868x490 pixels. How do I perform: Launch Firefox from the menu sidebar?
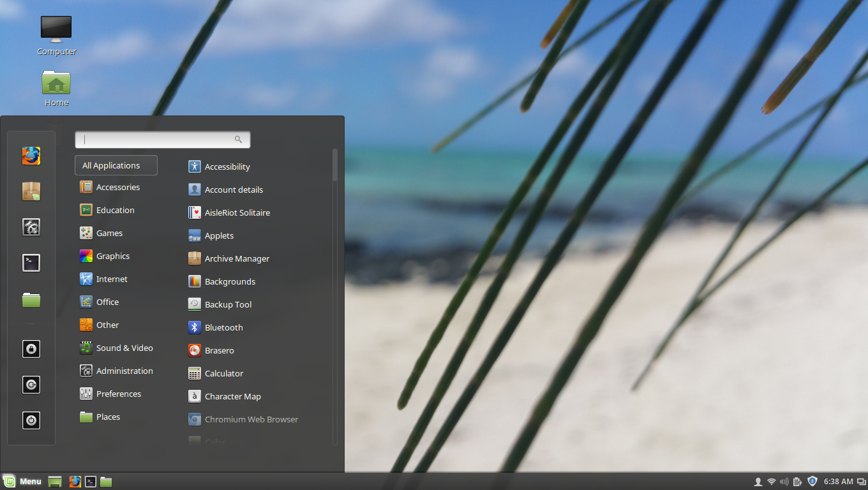pyautogui.click(x=31, y=155)
